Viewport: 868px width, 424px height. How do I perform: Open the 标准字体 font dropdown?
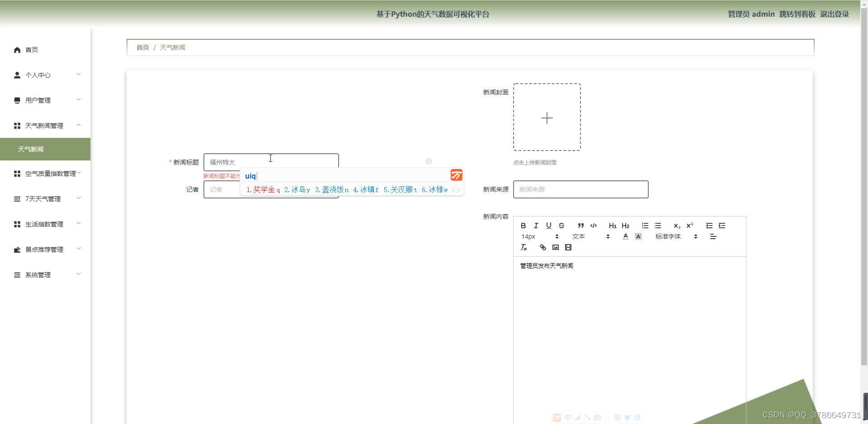pos(676,236)
